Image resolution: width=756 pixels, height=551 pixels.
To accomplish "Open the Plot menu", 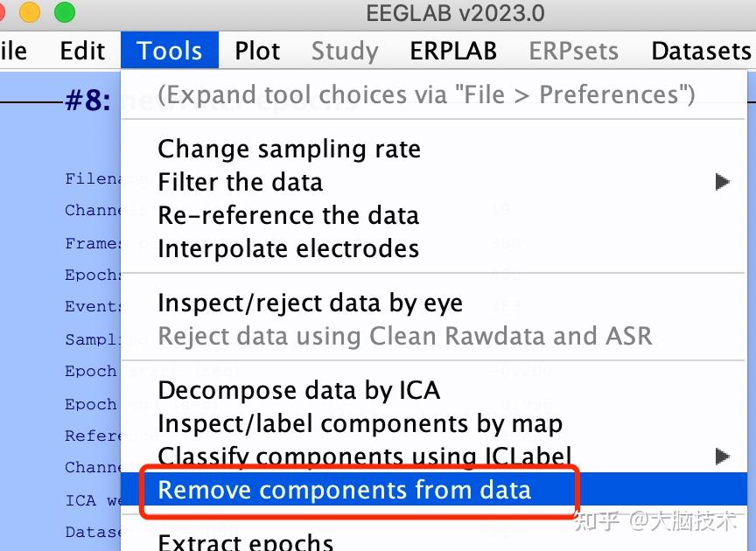I will 257,51.
